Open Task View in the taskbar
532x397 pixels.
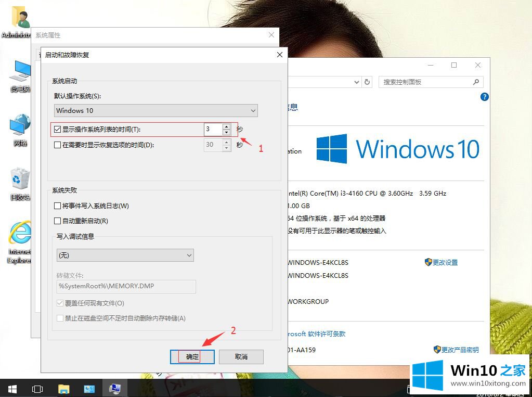point(37,389)
